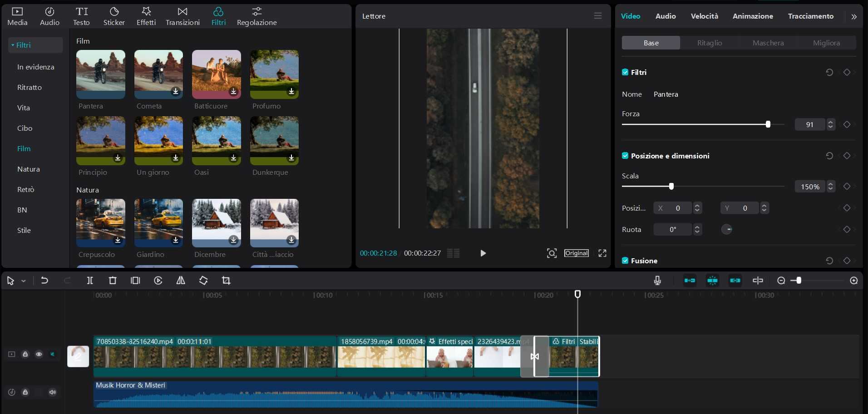Hide the video track with eye icon
Image resolution: width=868 pixels, height=414 pixels.
point(39,354)
